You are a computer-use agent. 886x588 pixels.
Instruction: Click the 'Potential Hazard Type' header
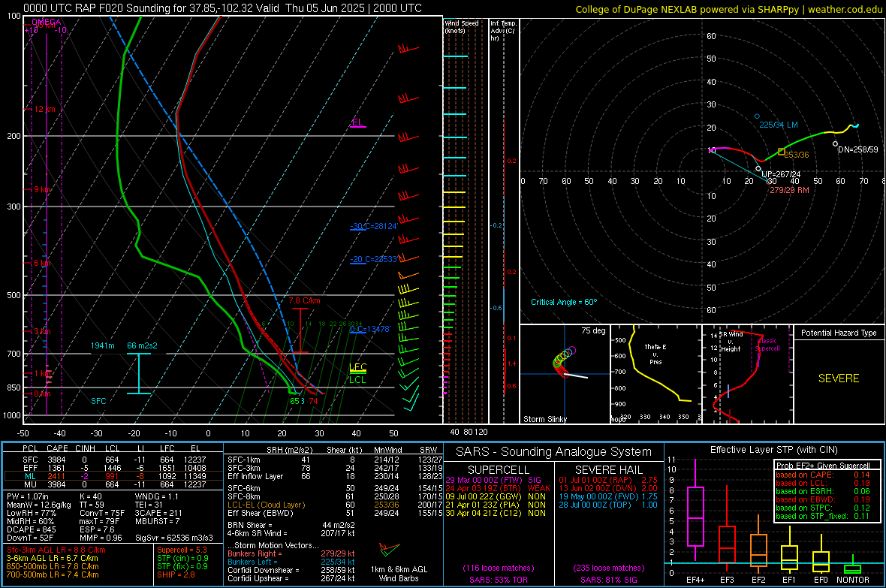coord(839,333)
